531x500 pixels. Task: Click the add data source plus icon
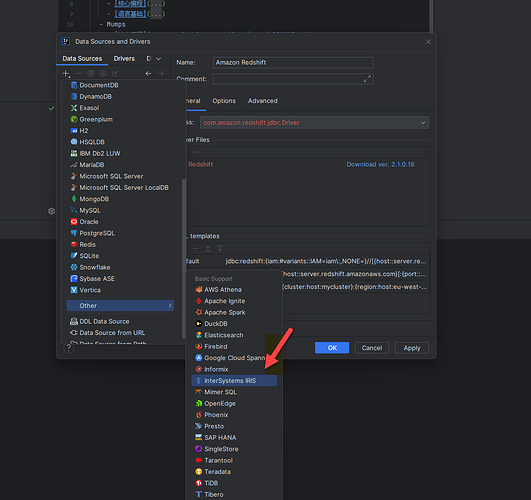(66, 74)
